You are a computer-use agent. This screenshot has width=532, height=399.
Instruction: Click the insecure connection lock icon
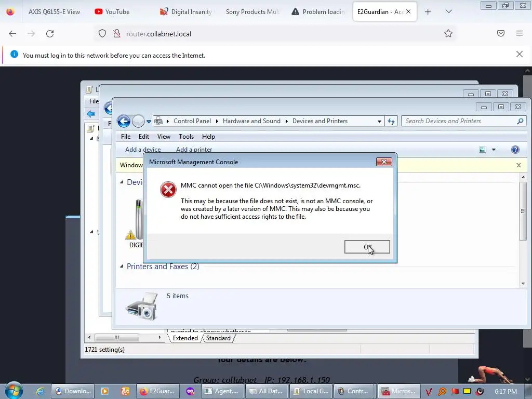click(x=117, y=34)
